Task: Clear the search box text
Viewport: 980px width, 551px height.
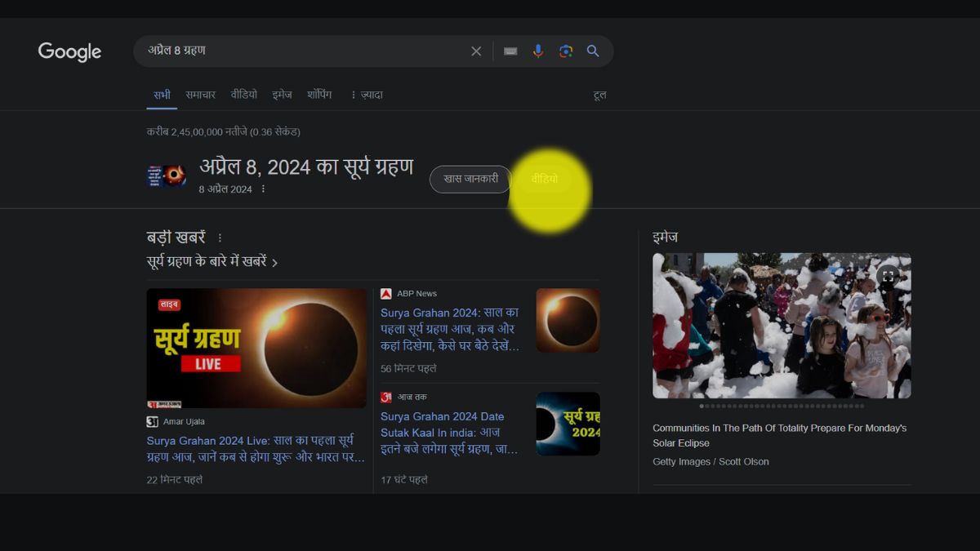Action: 476,51
